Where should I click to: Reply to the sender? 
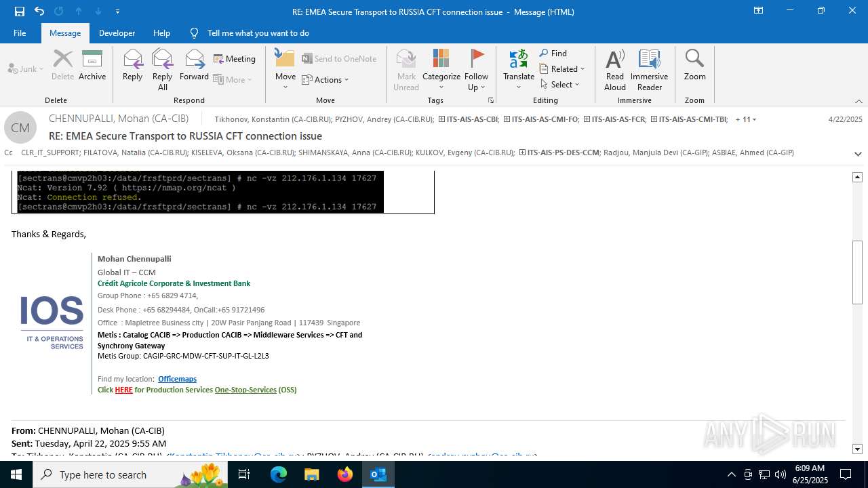[132, 66]
